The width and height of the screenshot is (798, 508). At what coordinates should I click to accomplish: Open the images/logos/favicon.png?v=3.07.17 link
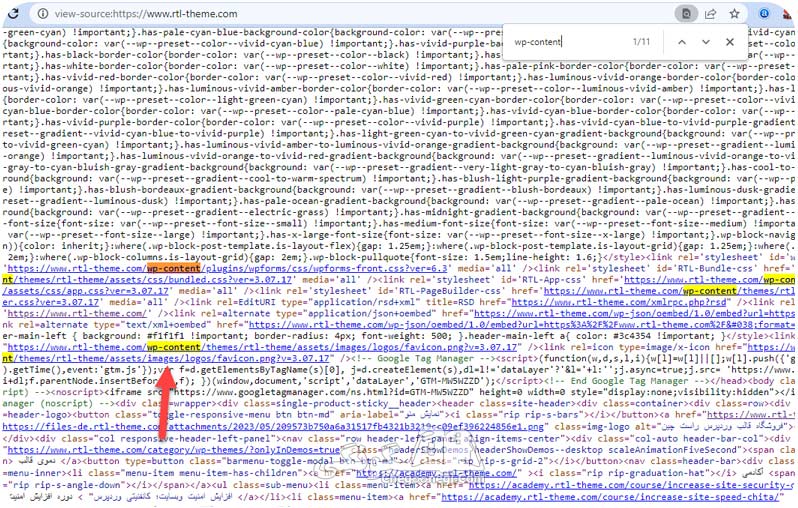tap(166, 358)
